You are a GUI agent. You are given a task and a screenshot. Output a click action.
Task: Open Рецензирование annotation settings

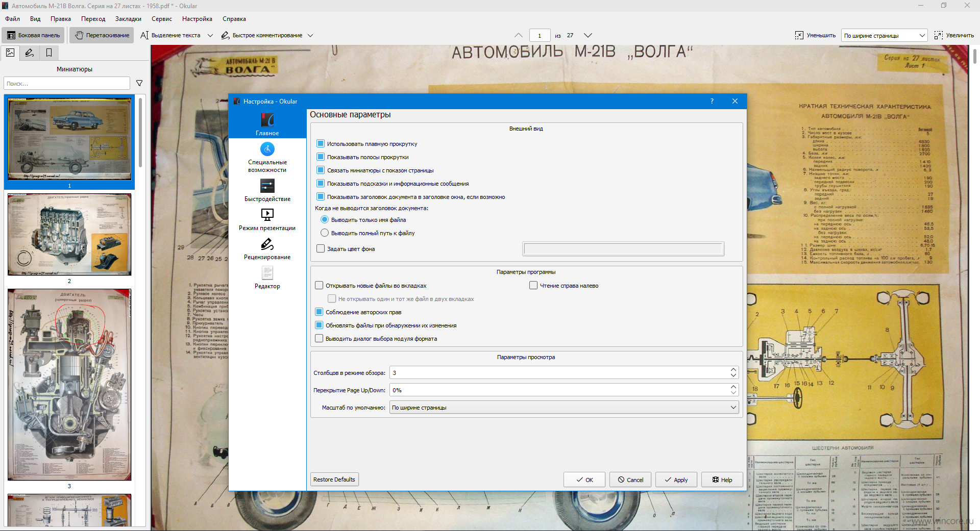click(x=267, y=248)
